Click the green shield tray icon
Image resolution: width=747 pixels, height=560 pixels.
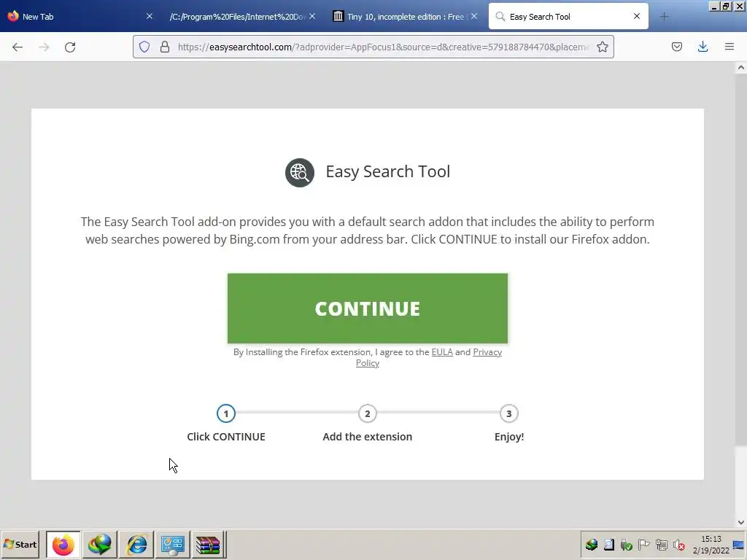click(x=627, y=545)
